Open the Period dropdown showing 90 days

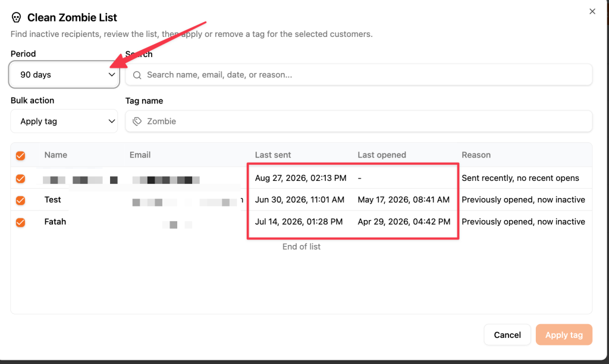64,74
